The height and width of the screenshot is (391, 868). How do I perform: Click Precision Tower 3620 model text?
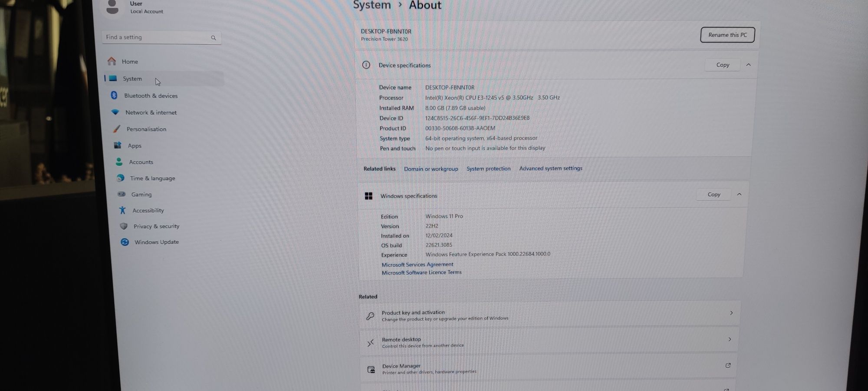pos(384,39)
